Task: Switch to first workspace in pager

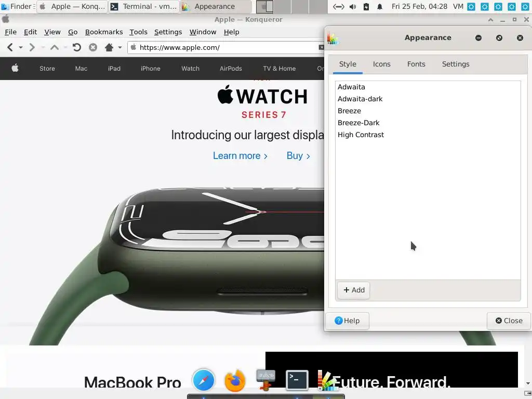Action: [x=265, y=6]
